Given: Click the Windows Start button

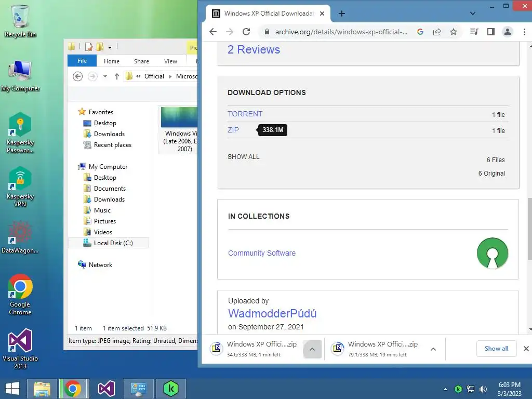Looking at the screenshot, I should tap(12, 389).
